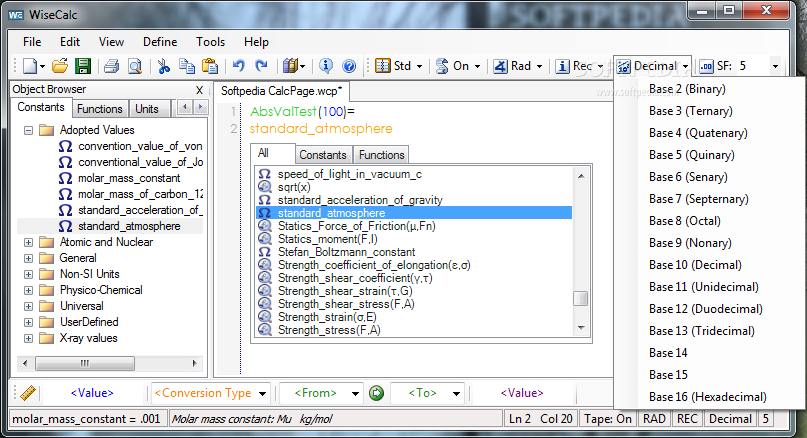Click the blue info icon
The image size is (807, 438).
tap(325, 66)
